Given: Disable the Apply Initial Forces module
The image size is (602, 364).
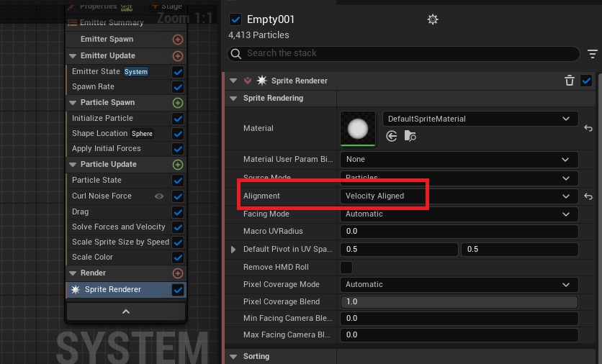Looking at the screenshot, I should 178,149.
